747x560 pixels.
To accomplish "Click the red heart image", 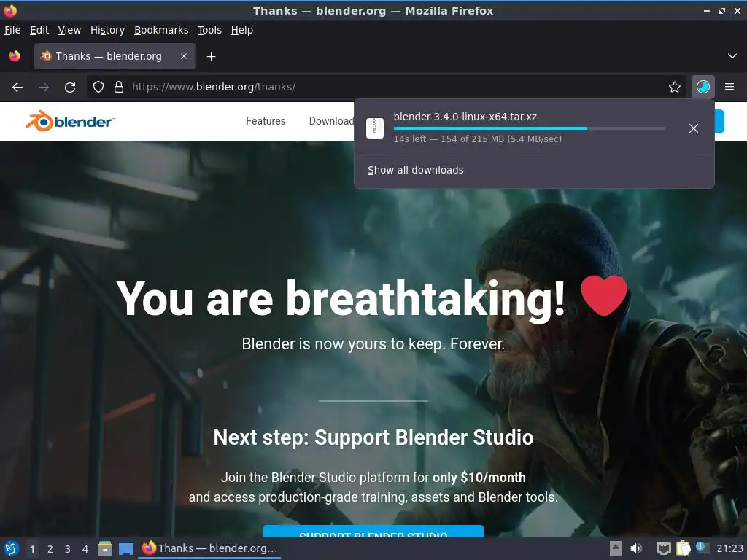I will pos(604,295).
